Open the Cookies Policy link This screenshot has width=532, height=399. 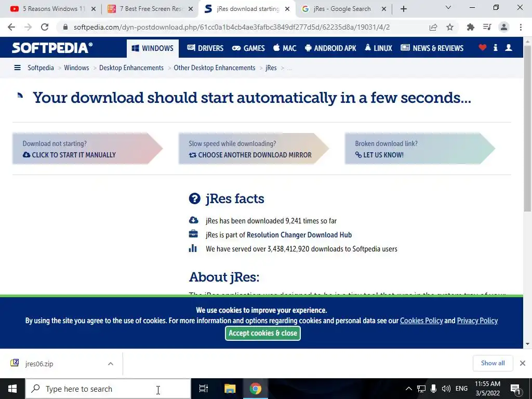[x=421, y=321]
